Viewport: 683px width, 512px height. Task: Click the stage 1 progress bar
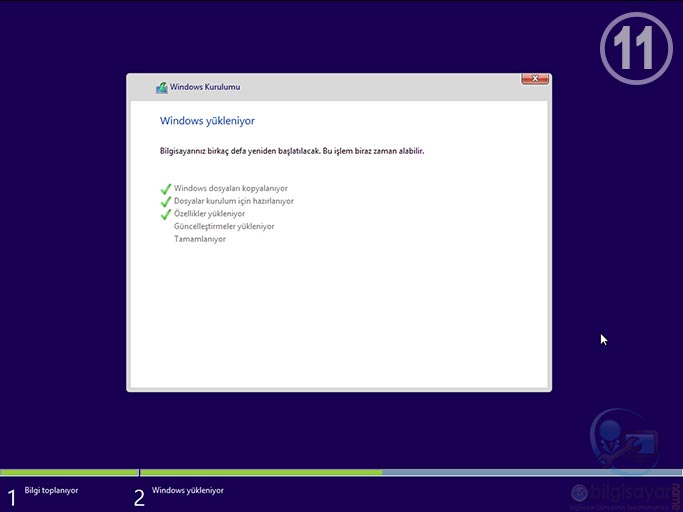tap(69, 472)
